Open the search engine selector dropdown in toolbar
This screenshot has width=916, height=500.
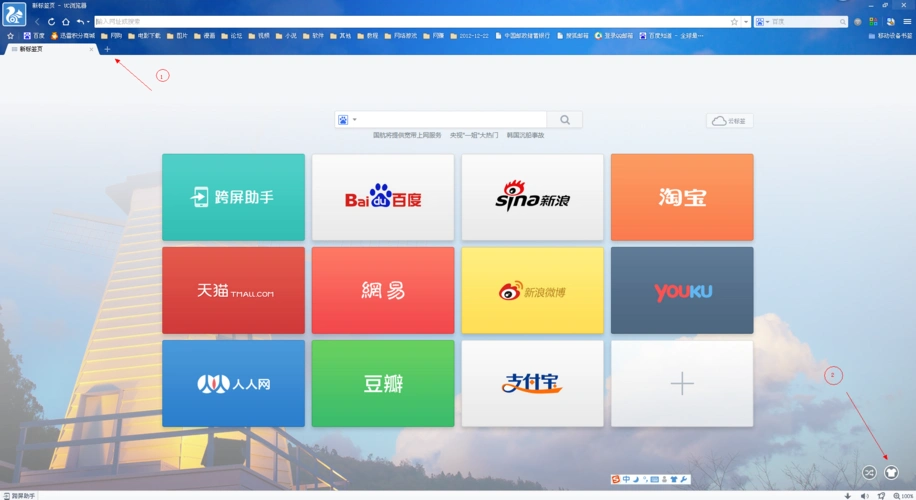pyautogui.click(x=762, y=22)
